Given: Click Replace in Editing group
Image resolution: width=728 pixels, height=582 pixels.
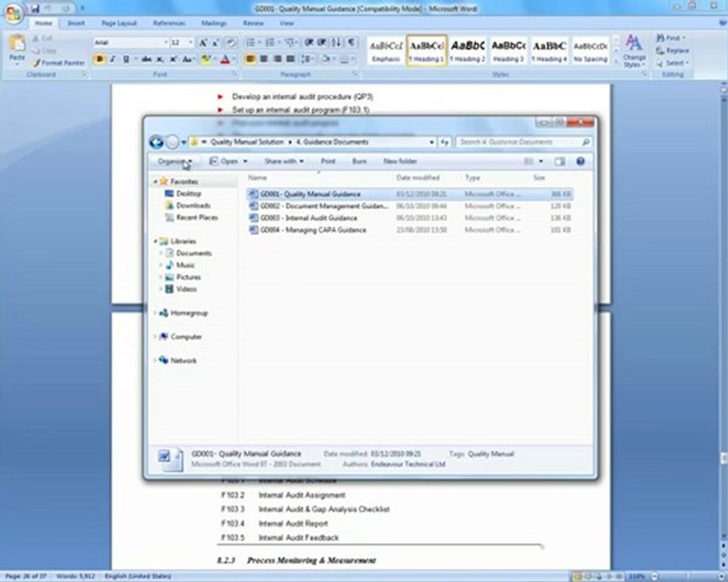Looking at the screenshot, I should 672,51.
